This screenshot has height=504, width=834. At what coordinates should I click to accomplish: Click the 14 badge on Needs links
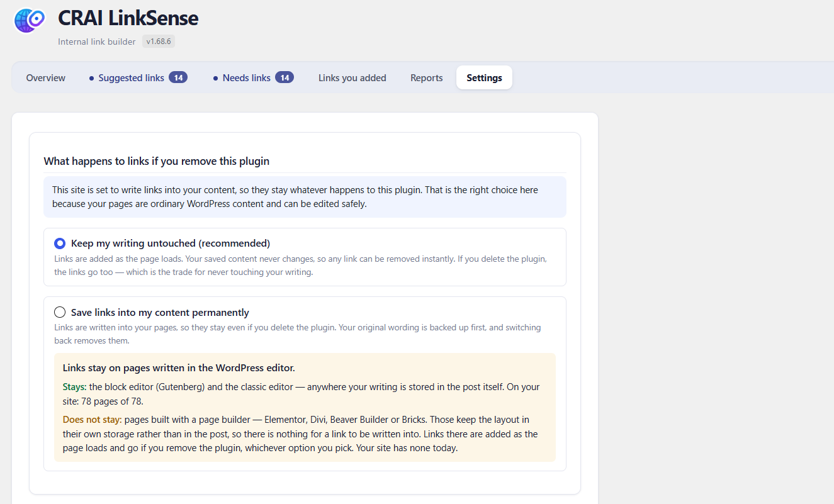[x=285, y=77]
